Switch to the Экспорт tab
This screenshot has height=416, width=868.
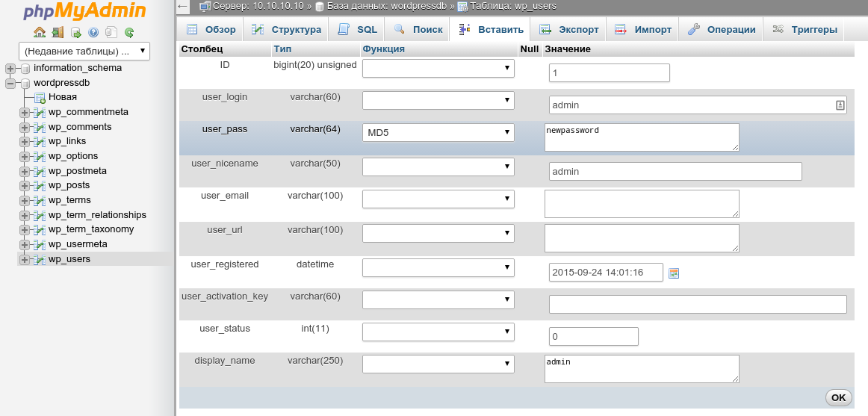click(569, 30)
